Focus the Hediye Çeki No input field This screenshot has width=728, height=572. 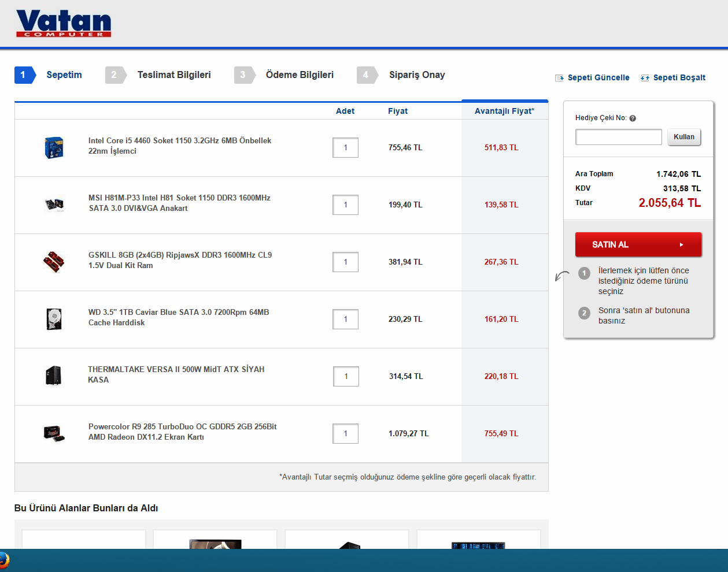coord(619,137)
